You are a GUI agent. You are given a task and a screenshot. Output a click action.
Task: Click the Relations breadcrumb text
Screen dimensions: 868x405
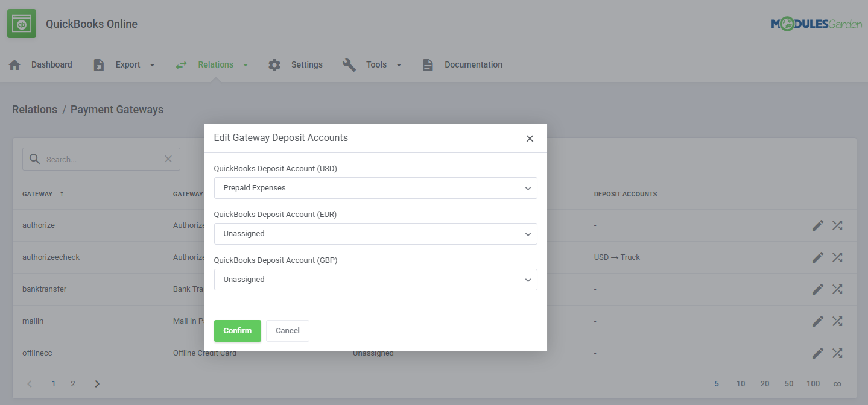[34, 110]
